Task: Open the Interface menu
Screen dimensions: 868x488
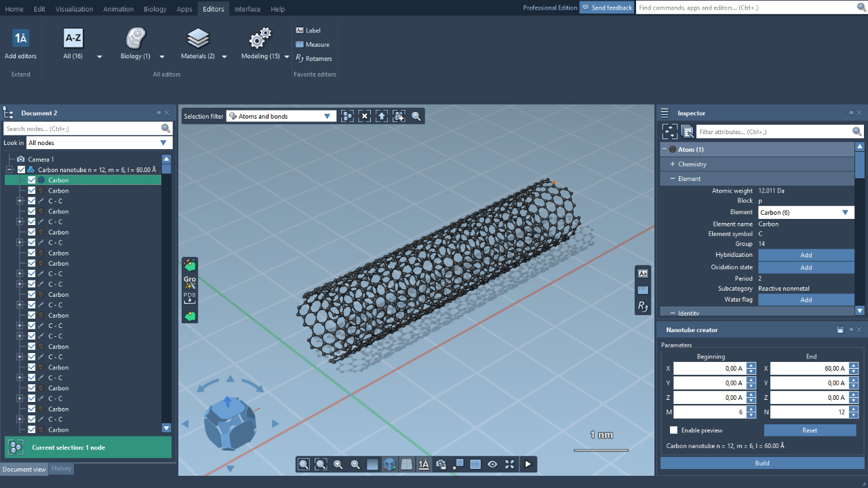Action: pyautogui.click(x=247, y=9)
